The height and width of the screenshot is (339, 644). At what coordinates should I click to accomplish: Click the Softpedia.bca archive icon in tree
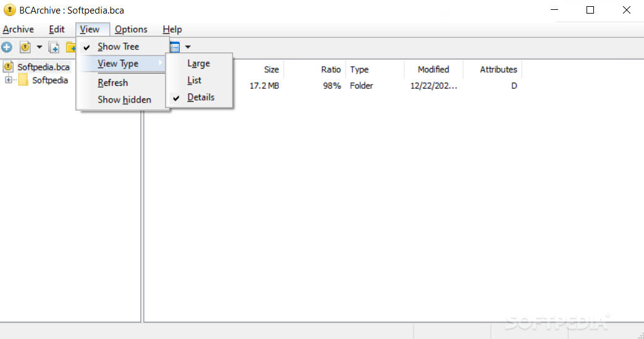point(8,67)
